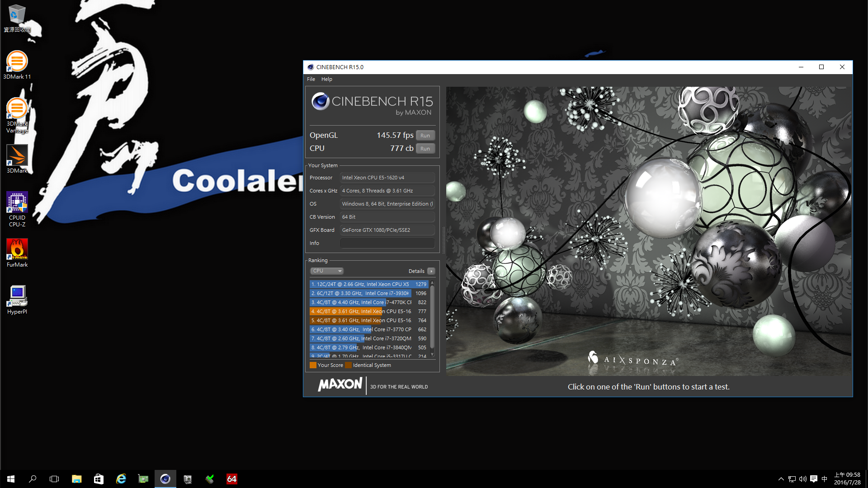Expand ranking Details arrow button
The height and width of the screenshot is (488, 868).
point(431,271)
